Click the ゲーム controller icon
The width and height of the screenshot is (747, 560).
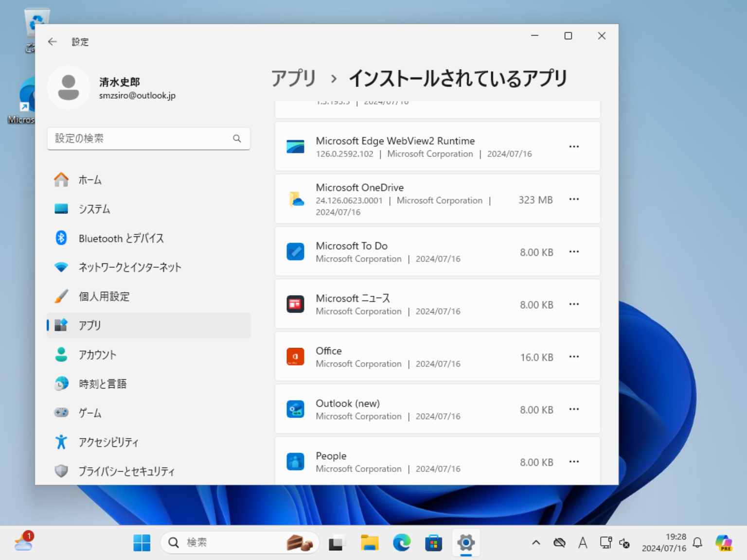coord(61,413)
